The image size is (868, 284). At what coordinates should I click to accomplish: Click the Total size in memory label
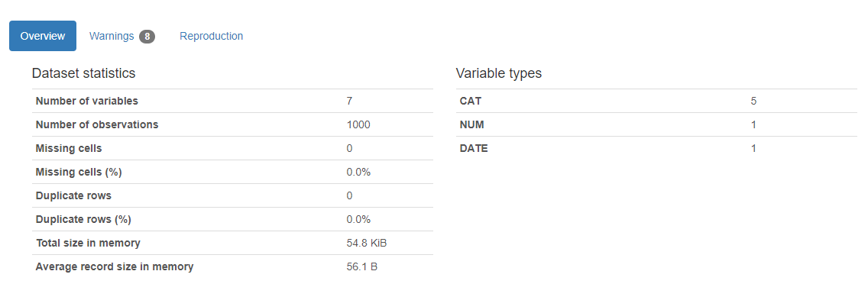pyautogui.click(x=88, y=243)
